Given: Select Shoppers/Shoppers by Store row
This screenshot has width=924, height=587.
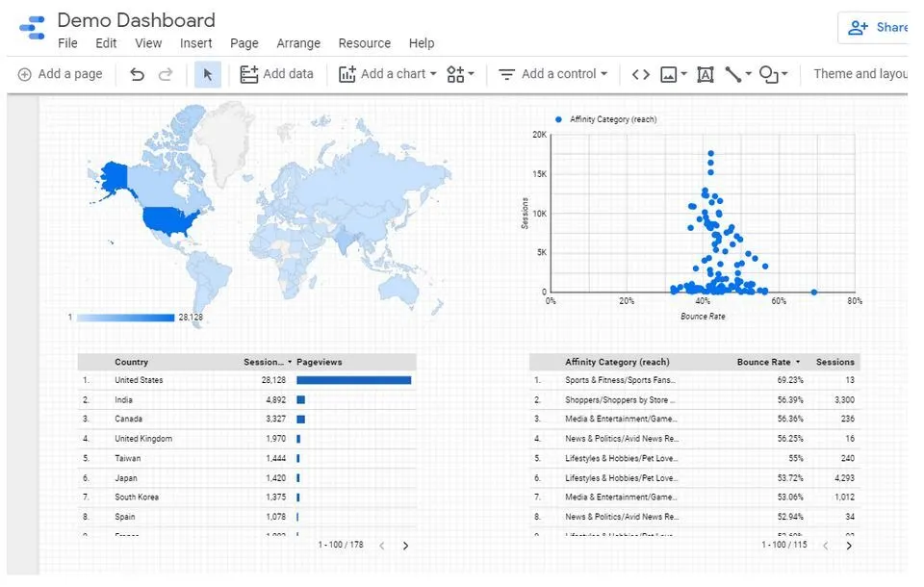Looking at the screenshot, I should click(x=695, y=400).
